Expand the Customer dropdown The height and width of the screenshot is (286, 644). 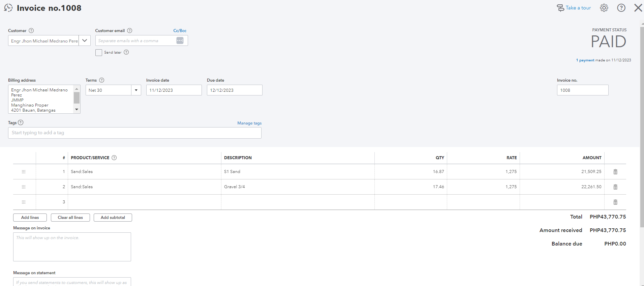[x=85, y=40]
